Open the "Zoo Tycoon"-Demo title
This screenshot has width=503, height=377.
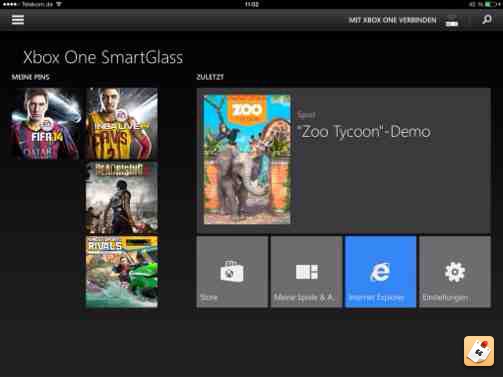364,132
